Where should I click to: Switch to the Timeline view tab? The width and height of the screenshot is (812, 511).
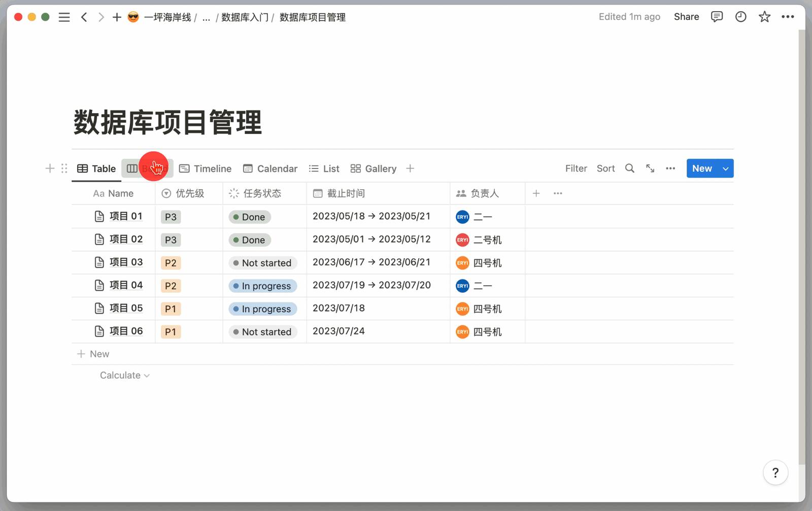(x=205, y=168)
